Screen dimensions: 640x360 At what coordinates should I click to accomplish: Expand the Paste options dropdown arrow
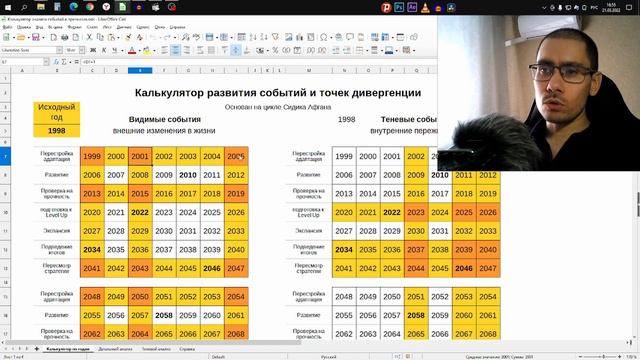118,38
